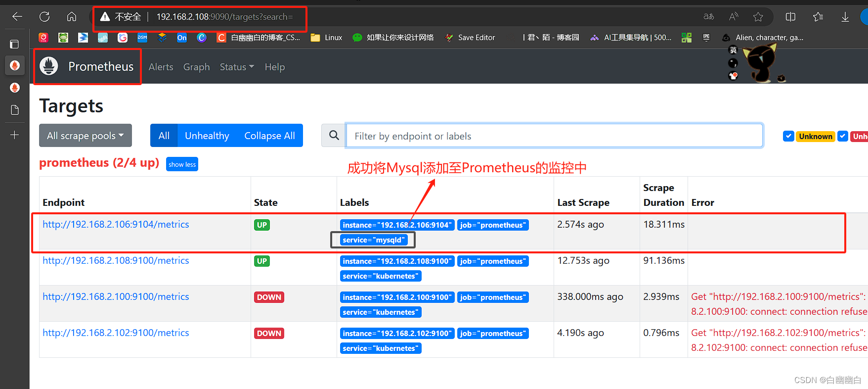Add a new tab with plus icon
The image size is (868, 389).
15,135
